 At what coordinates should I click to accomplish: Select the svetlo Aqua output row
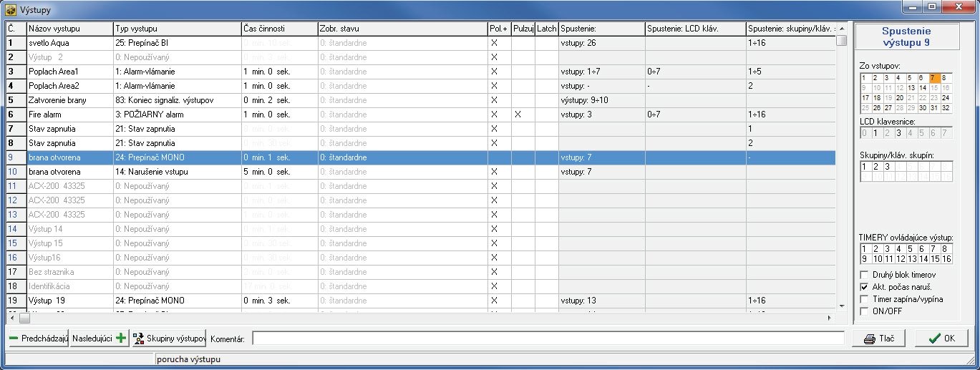[x=69, y=43]
